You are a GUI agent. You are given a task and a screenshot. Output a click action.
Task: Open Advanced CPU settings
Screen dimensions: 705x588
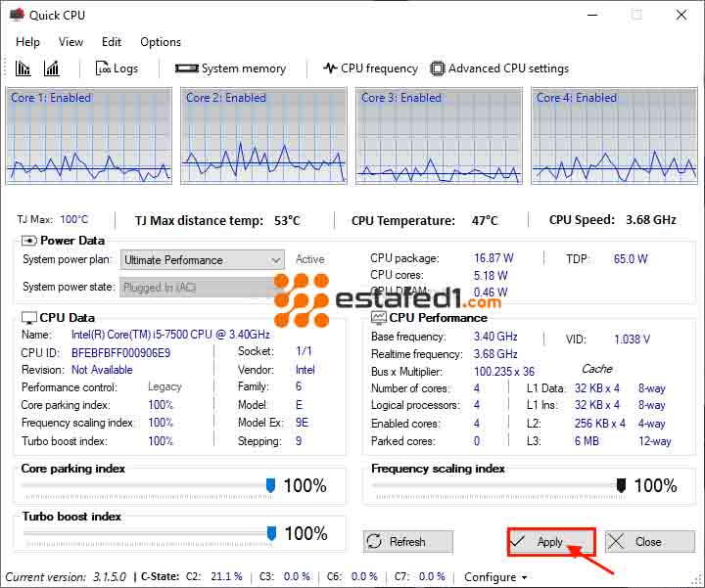pyautogui.click(x=499, y=68)
